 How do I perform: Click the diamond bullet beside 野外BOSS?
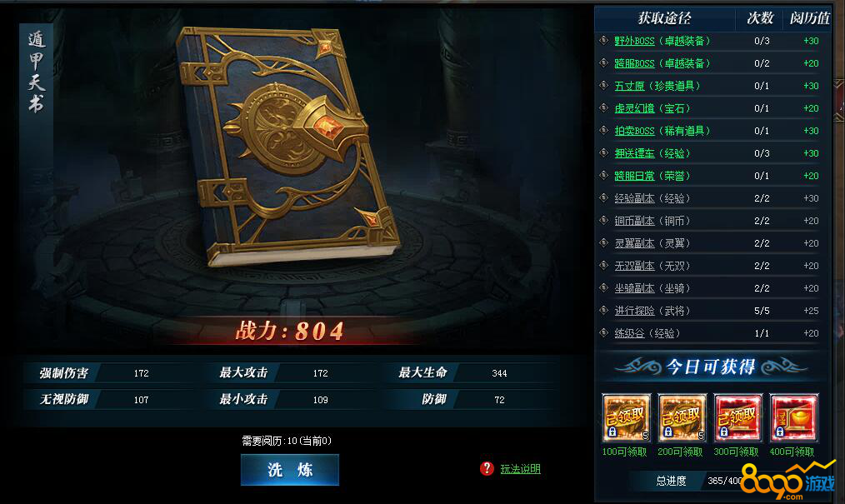(604, 40)
